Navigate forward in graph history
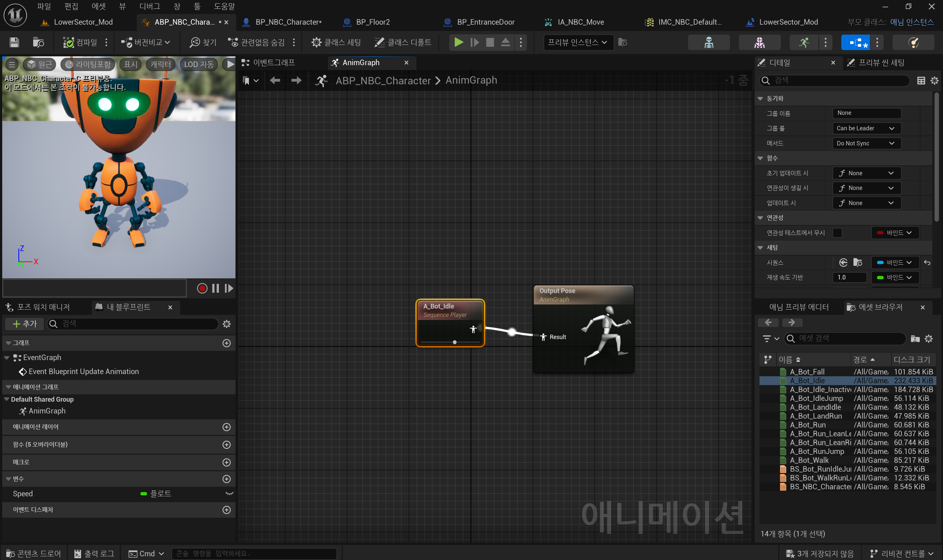This screenshot has height=560, width=943. tap(296, 80)
